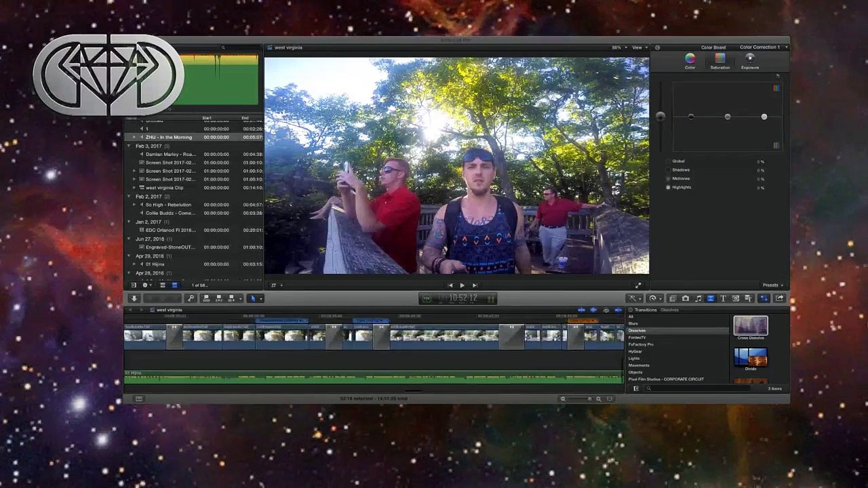
Task: Switch to the Exposure tab
Action: pos(750,62)
